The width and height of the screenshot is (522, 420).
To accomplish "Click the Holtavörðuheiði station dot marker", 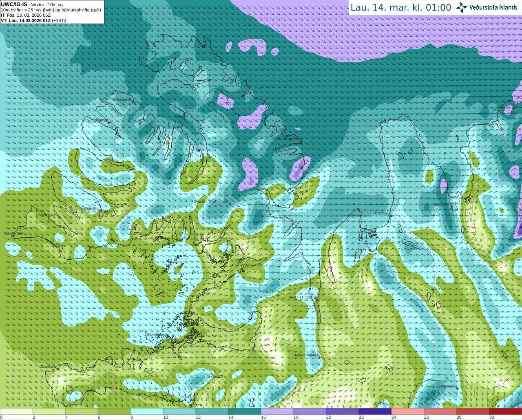I will point(319,358).
